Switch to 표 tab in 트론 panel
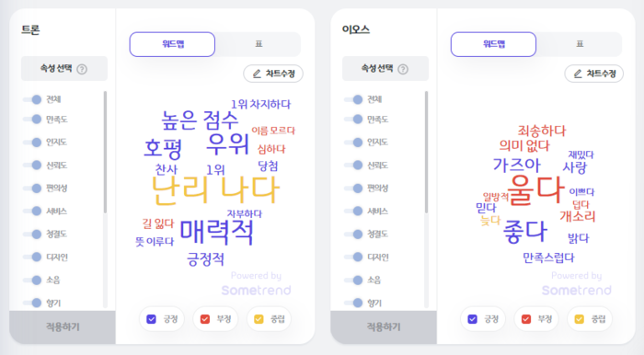Screen dimensions: 644x355 click(x=259, y=44)
